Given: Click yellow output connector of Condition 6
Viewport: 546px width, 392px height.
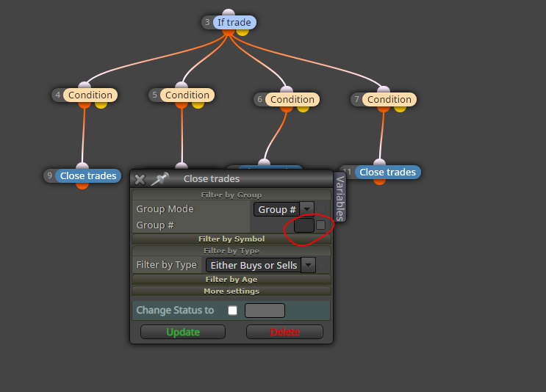Looking at the screenshot, I should (303, 109).
